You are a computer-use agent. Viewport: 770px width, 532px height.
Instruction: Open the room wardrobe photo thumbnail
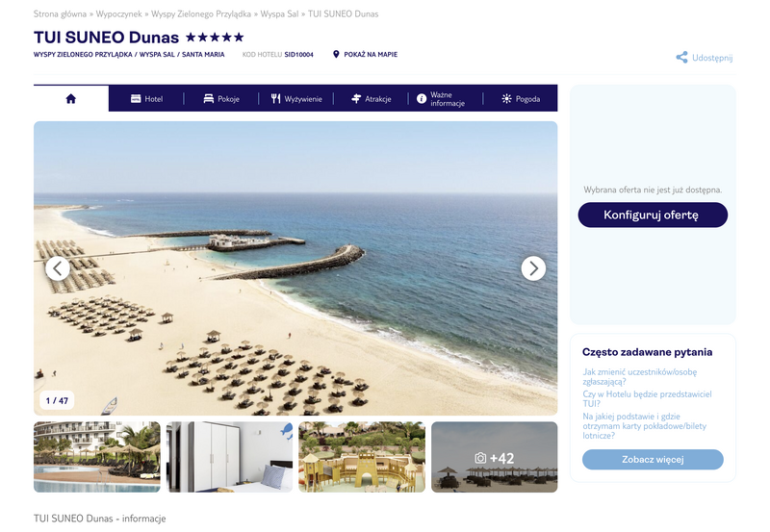click(229, 457)
